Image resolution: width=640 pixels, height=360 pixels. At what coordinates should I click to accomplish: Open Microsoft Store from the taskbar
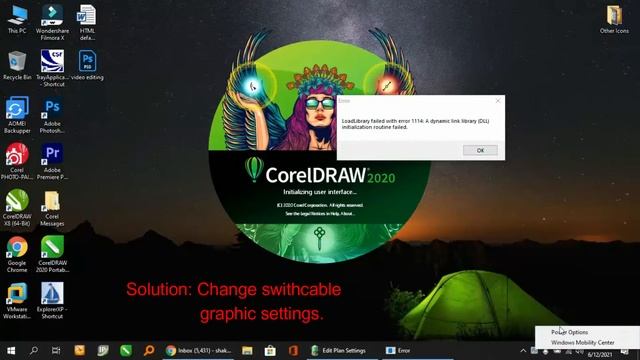pyautogui.click(x=270, y=351)
